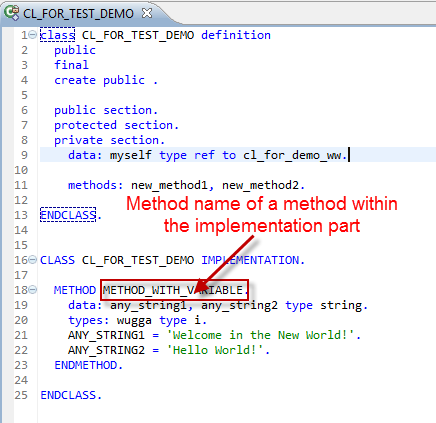Screen dimensions: 436x423
Task: Click 'type ref to' on line 9
Action: pyautogui.click(x=198, y=155)
